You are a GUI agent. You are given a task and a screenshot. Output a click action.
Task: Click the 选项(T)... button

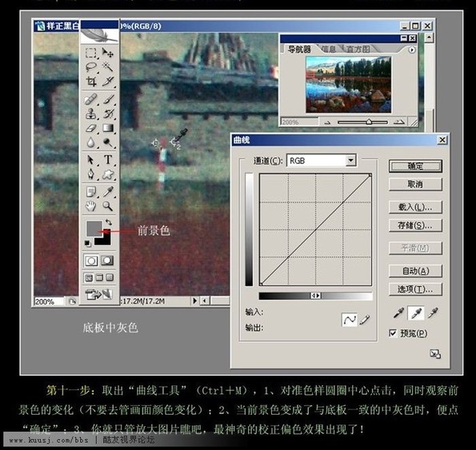click(x=415, y=289)
